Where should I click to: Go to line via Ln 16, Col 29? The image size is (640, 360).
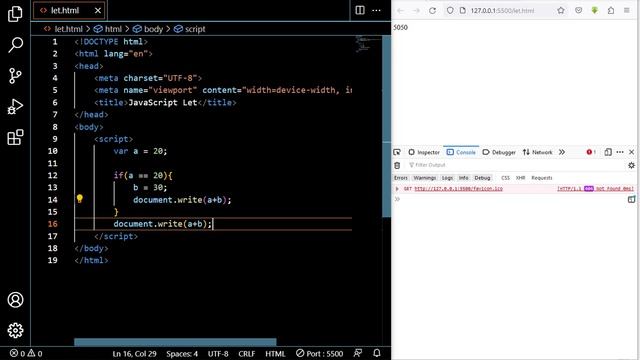tap(134, 353)
